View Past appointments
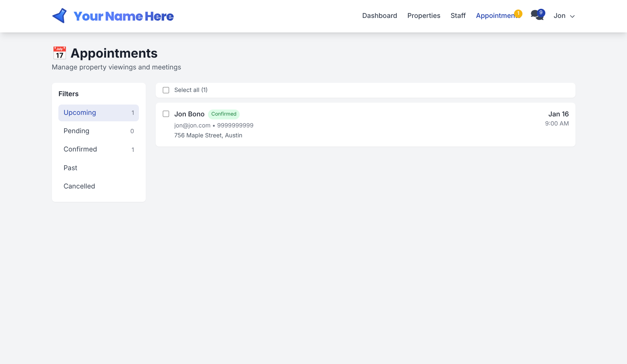 (98, 168)
